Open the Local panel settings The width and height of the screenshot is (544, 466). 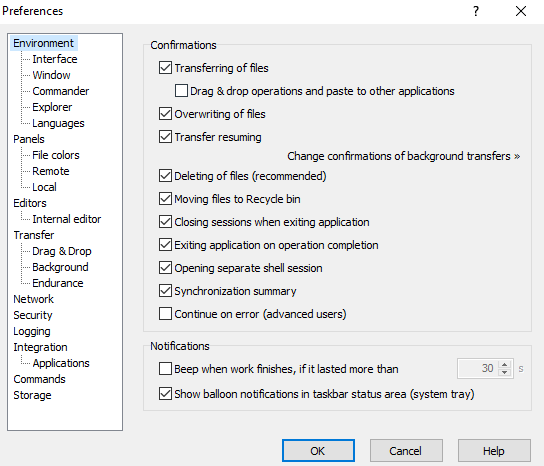[44, 187]
